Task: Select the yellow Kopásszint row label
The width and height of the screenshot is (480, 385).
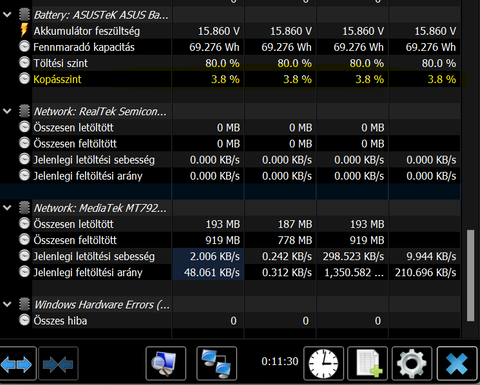Action: (57, 79)
